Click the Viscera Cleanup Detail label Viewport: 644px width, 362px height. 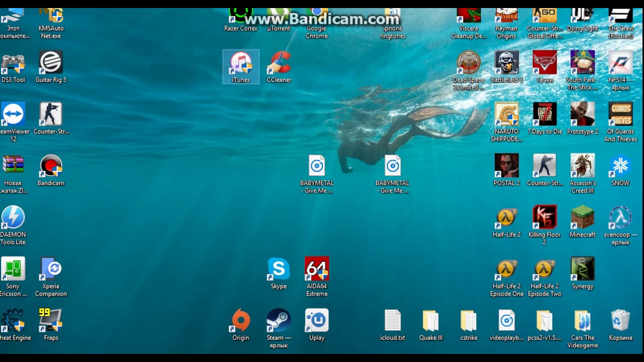coord(468,32)
